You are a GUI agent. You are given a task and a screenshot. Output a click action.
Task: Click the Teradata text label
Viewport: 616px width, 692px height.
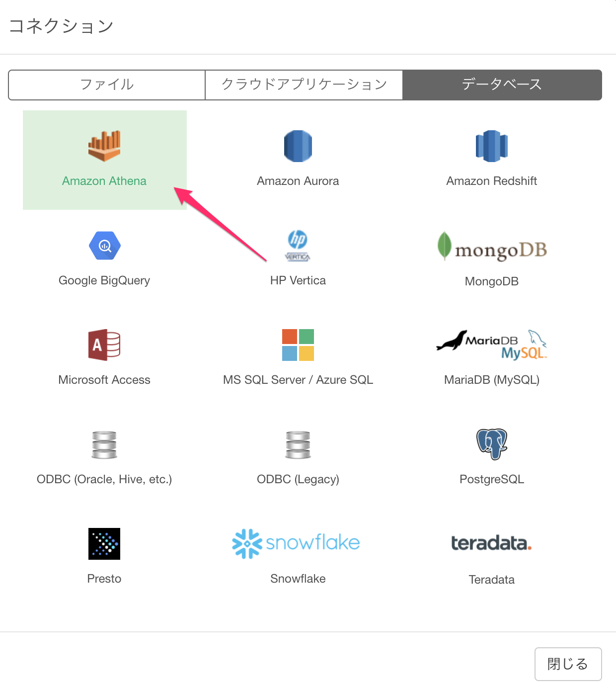point(492,580)
